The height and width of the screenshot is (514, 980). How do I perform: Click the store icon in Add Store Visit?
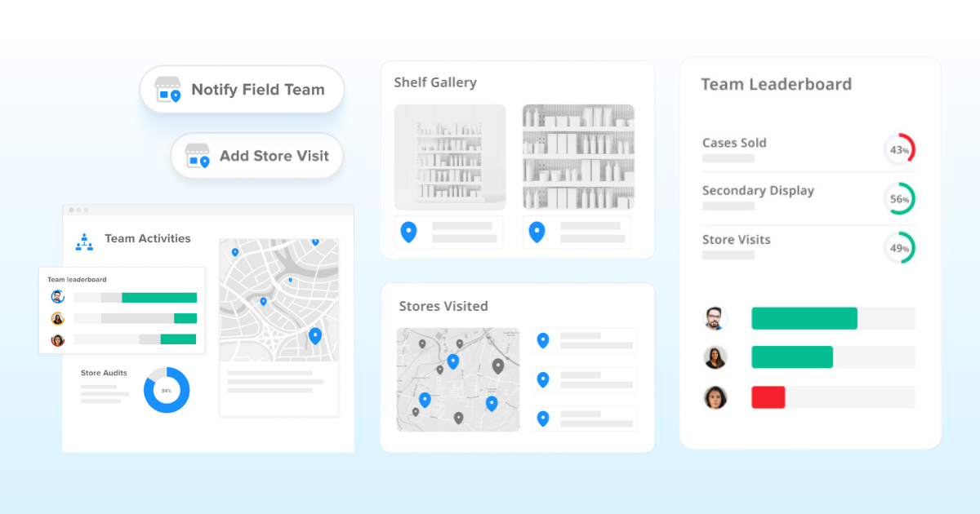[x=198, y=155]
